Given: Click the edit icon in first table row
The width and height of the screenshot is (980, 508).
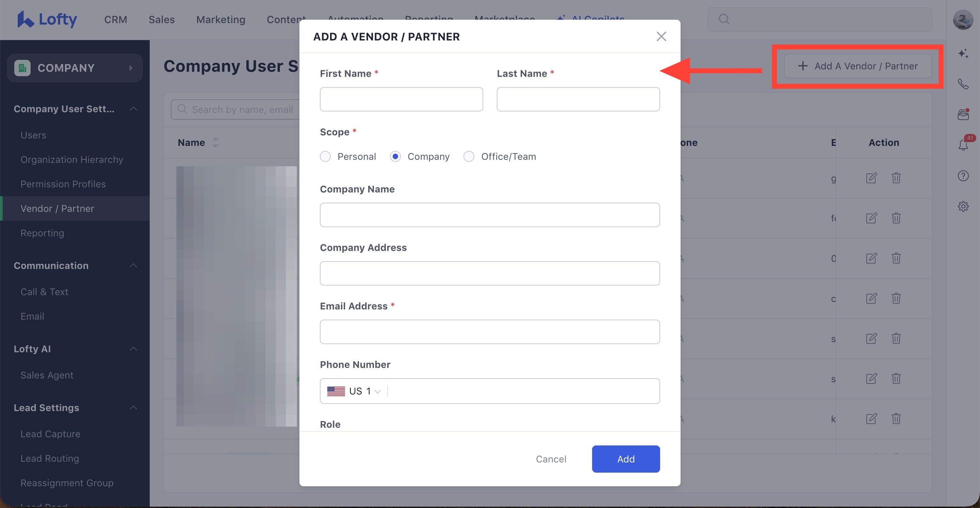Looking at the screenshot, I should click(871, 178).
